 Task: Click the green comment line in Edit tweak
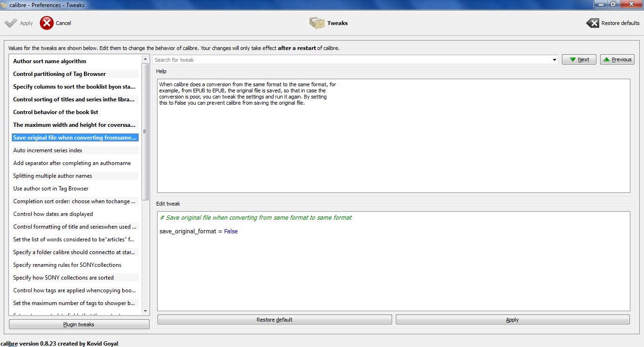[256, 218]
